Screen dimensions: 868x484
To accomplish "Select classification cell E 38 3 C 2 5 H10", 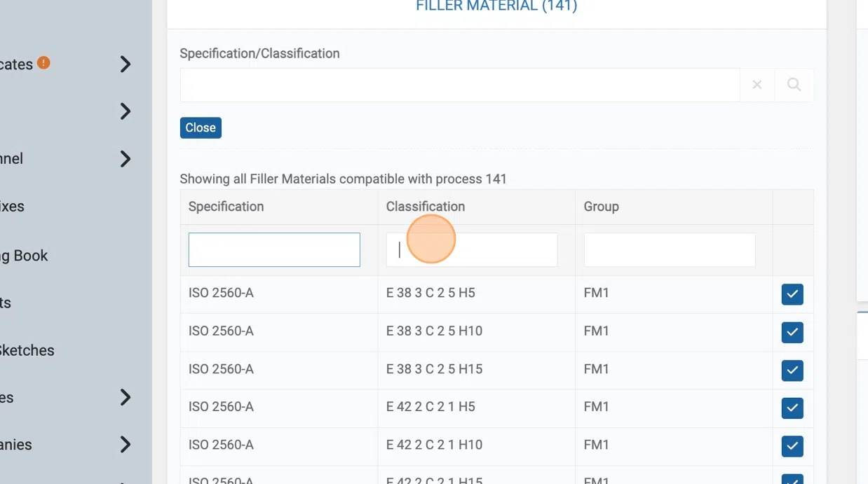I will 434,331.
